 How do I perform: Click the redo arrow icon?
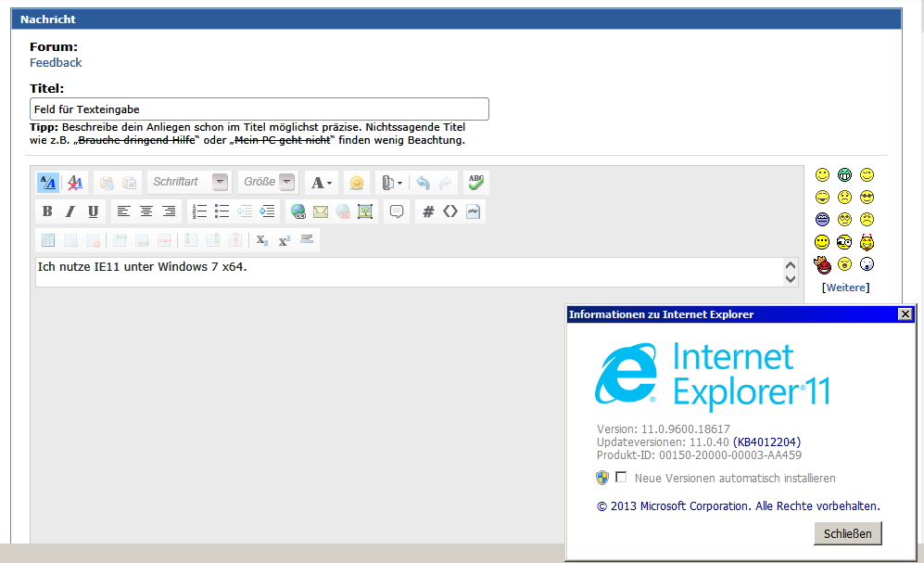(x=446, y=183)
